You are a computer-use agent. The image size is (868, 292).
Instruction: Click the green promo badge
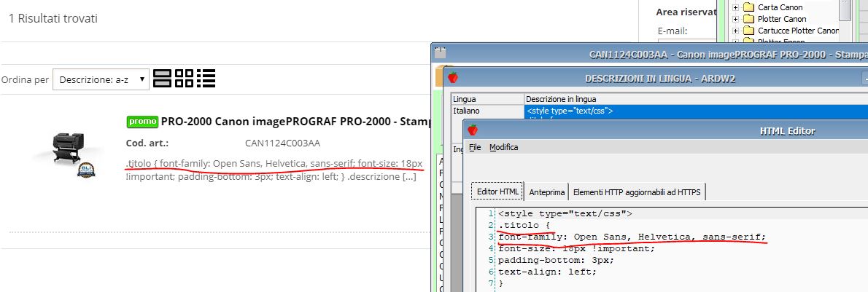pyautogui.click(x=142, y=121)
